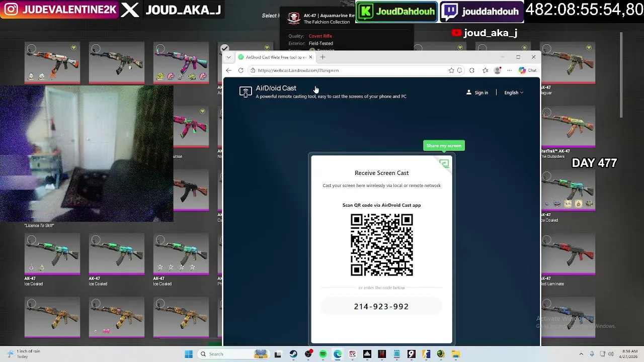This screenshot has width=644, height=362.
Task: Add this page to favorites star
Action: point(451,70)
